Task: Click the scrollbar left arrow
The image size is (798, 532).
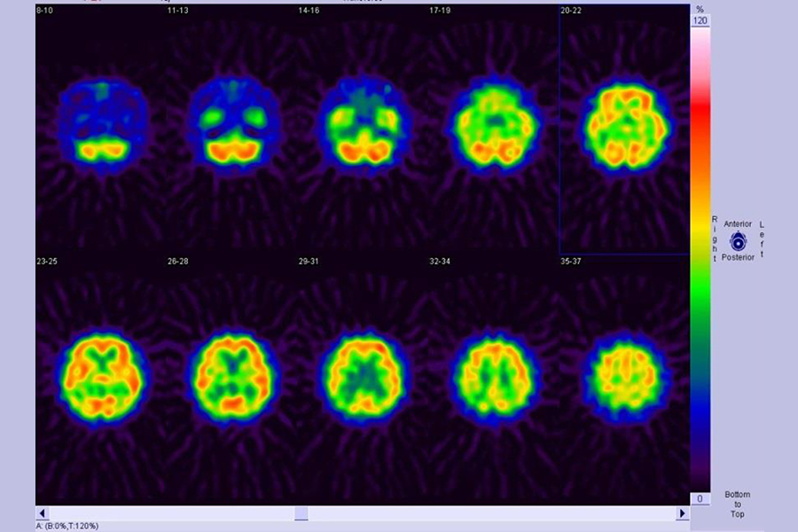Action: pos(42,513)
